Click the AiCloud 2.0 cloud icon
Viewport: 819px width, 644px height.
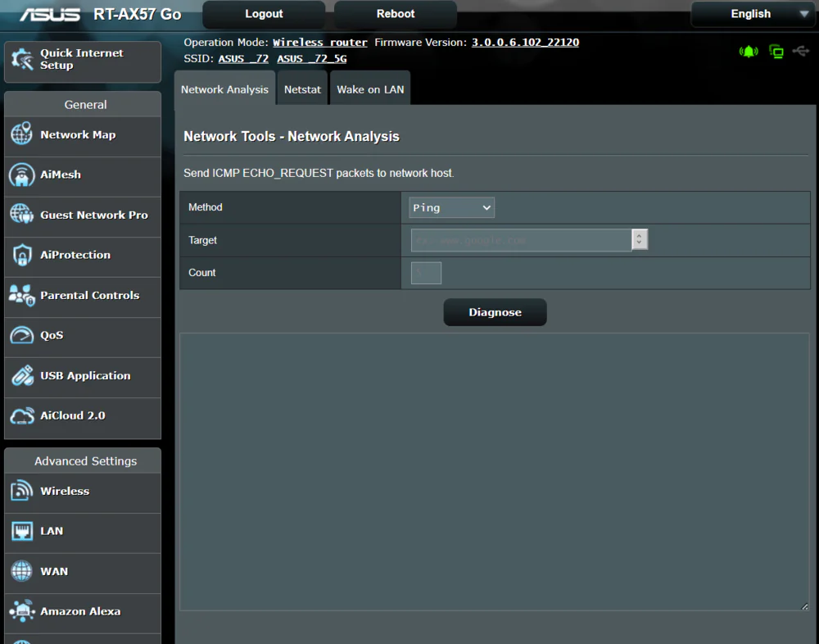[x=22, y=416]
